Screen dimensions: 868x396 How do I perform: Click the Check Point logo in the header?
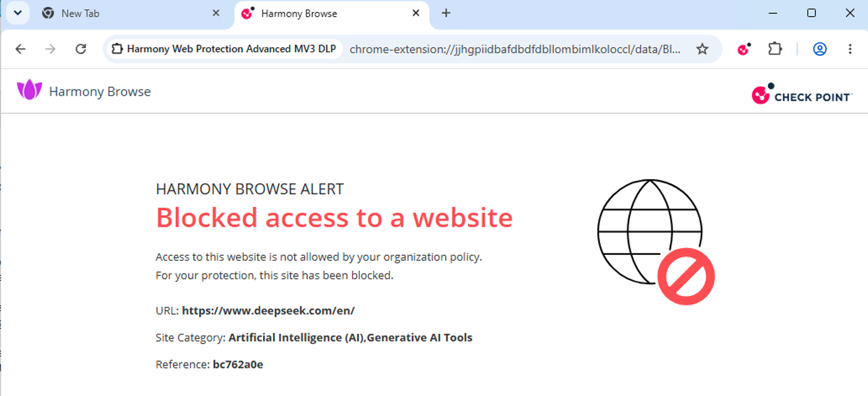click(802, 94)
